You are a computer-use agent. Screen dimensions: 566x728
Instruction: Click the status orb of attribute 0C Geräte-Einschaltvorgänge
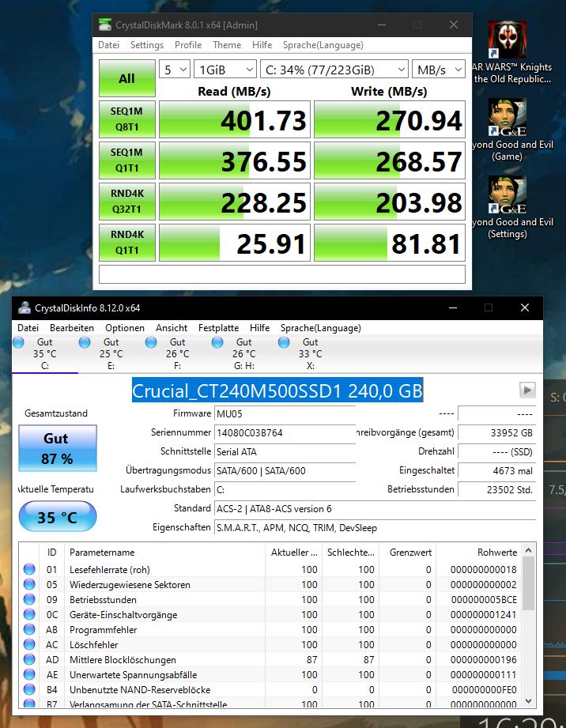click(x=29, y=614)
